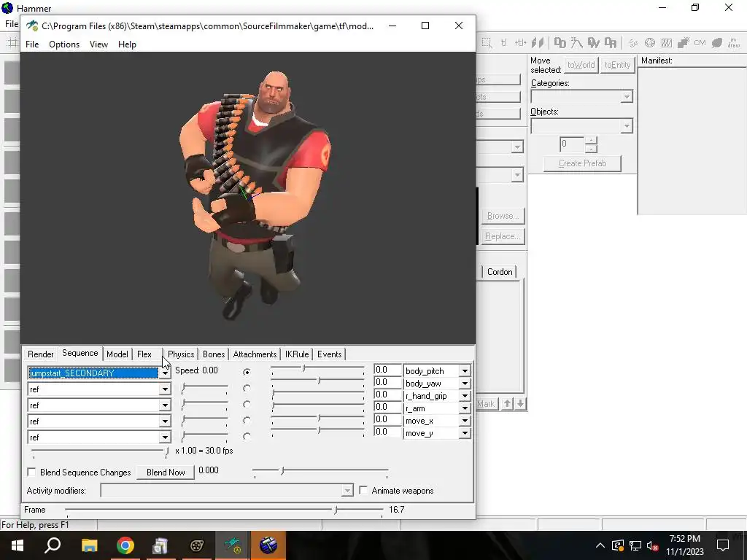This screenshot has height=560, width=747.
Task: Select the second sequence layer radio button
Action: pos(247,389)
